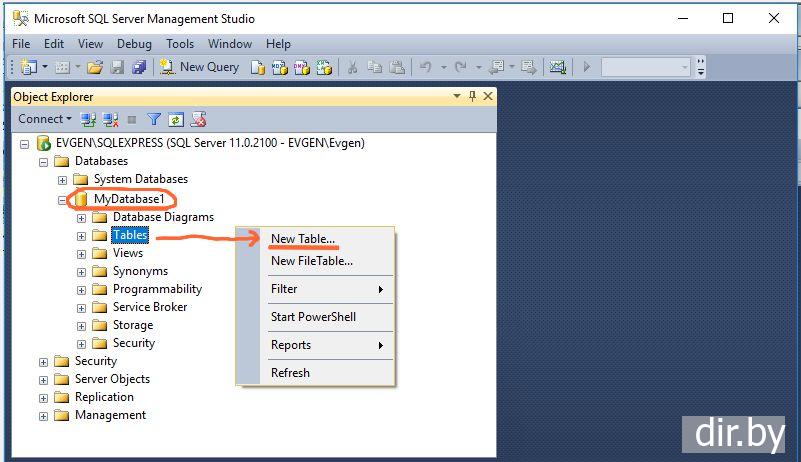Expand the Database Diagrams folder
Image resolution: width=801 pixels, height=462 pixels.
tap(81, 219)
